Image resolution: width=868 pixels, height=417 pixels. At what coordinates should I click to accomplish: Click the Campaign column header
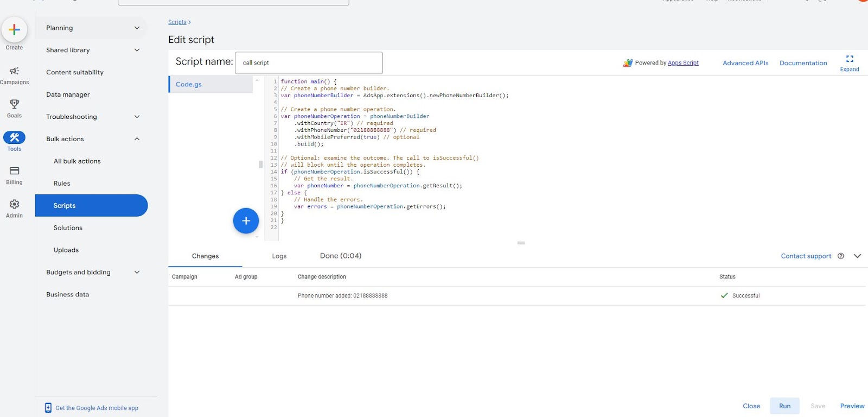point(184,277)
